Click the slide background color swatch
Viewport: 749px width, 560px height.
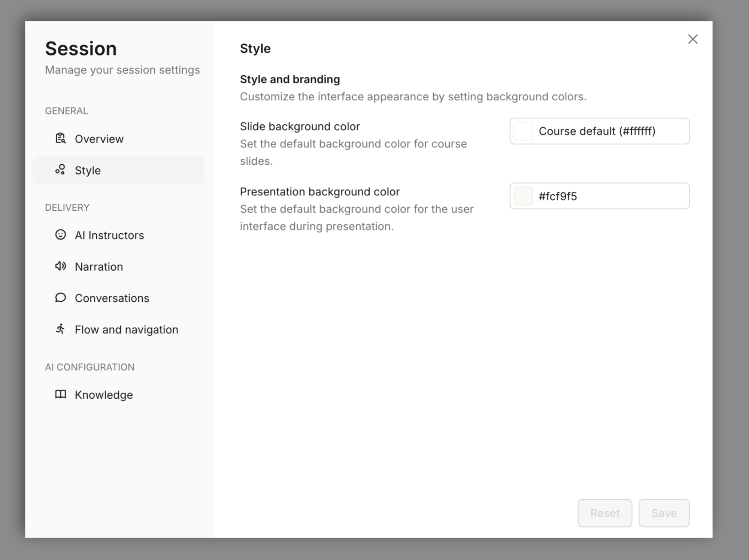click(523, 131)
